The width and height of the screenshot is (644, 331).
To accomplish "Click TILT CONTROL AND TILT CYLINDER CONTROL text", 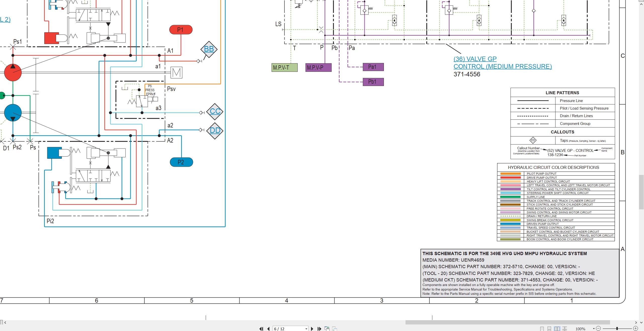I will [558, 189].
